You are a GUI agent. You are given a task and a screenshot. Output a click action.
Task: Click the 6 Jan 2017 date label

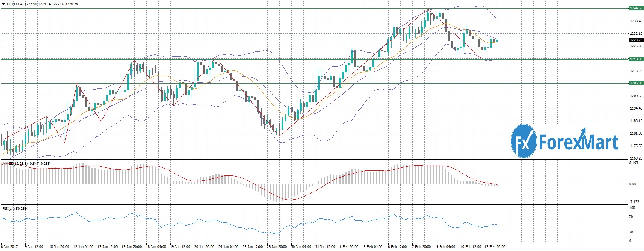tap(9, 247)
